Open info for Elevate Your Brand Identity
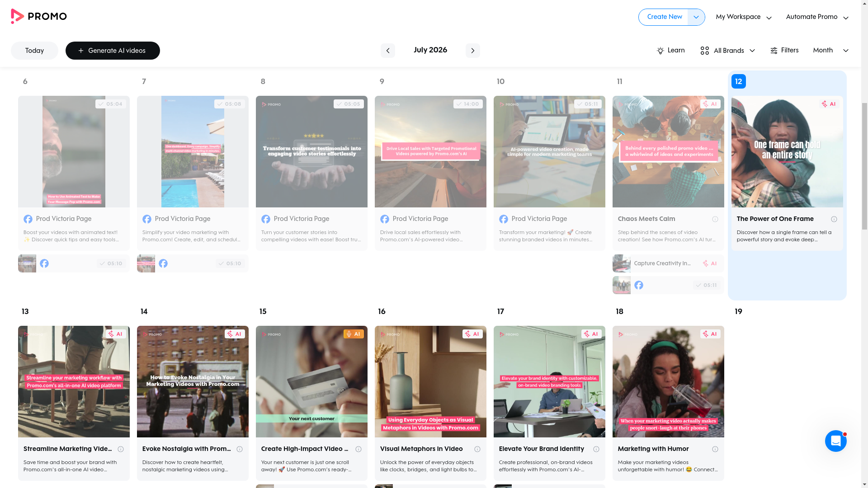 pos(596,449)
